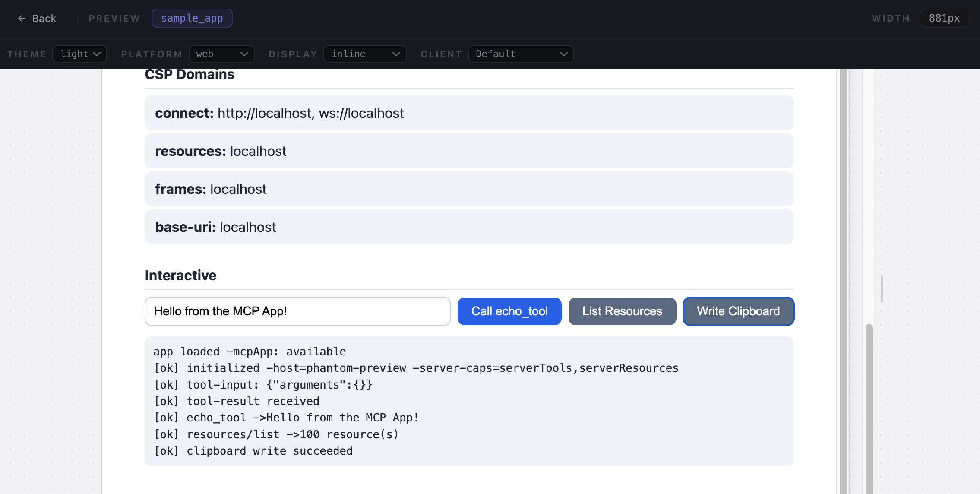Select the sample_app preview tab
Screen dimensions: 980x494
[192, 18]
